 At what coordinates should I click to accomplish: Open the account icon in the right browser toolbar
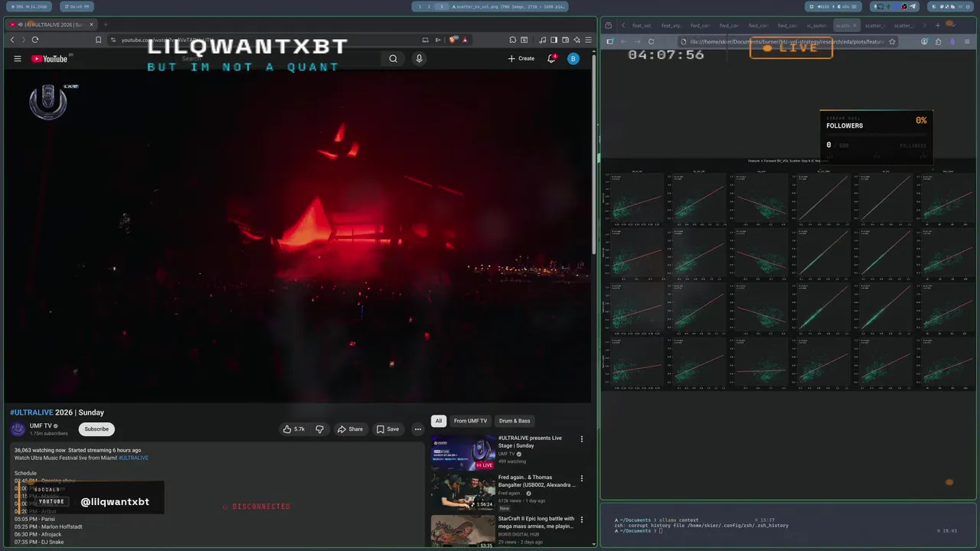coord(924,41)
